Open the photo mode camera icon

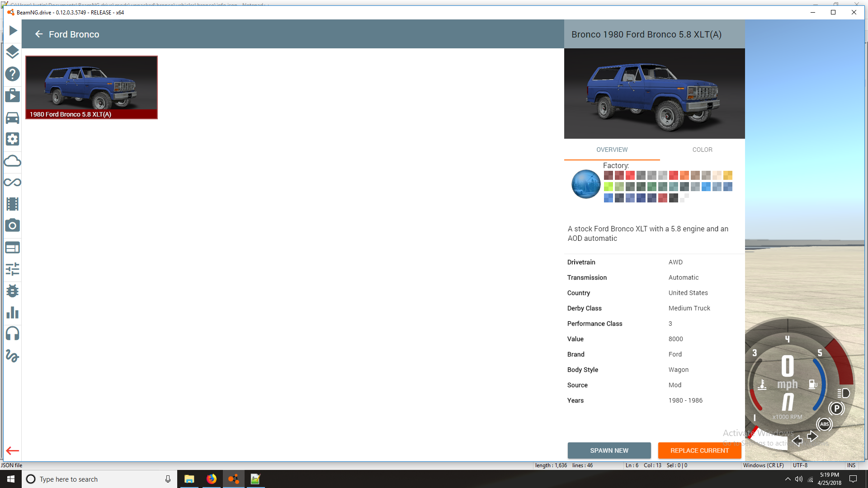coord(13,225)
